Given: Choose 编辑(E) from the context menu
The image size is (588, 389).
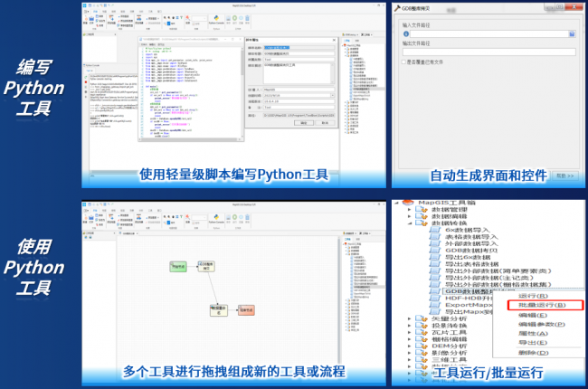Looking at the screenshot, I should 533,315.
